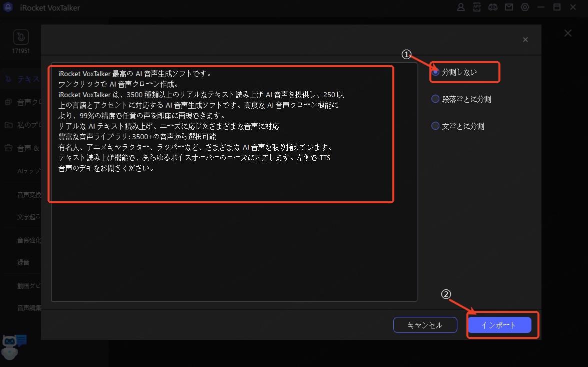Click the インポート button
This screenshot has width=588, height=367.
499,325
